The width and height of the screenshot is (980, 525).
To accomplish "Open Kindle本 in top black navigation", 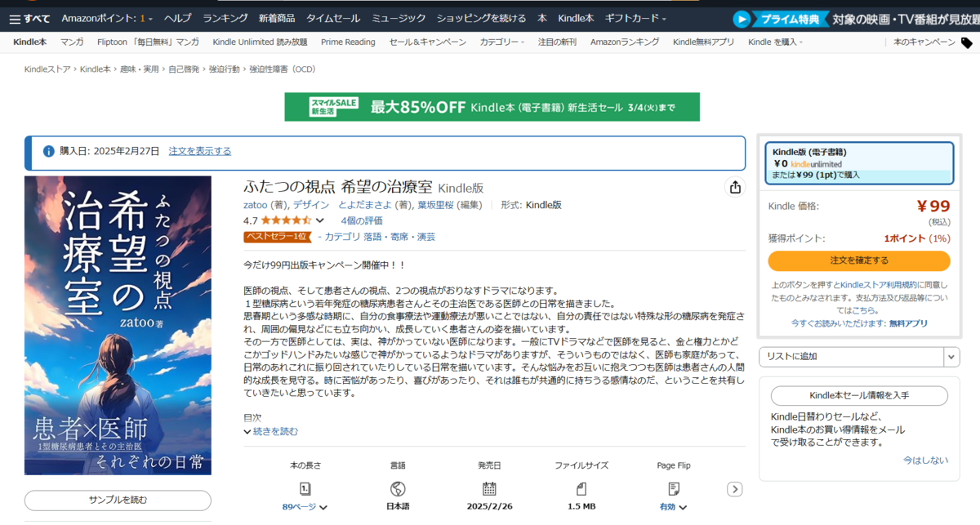I will tap(576, 18).
